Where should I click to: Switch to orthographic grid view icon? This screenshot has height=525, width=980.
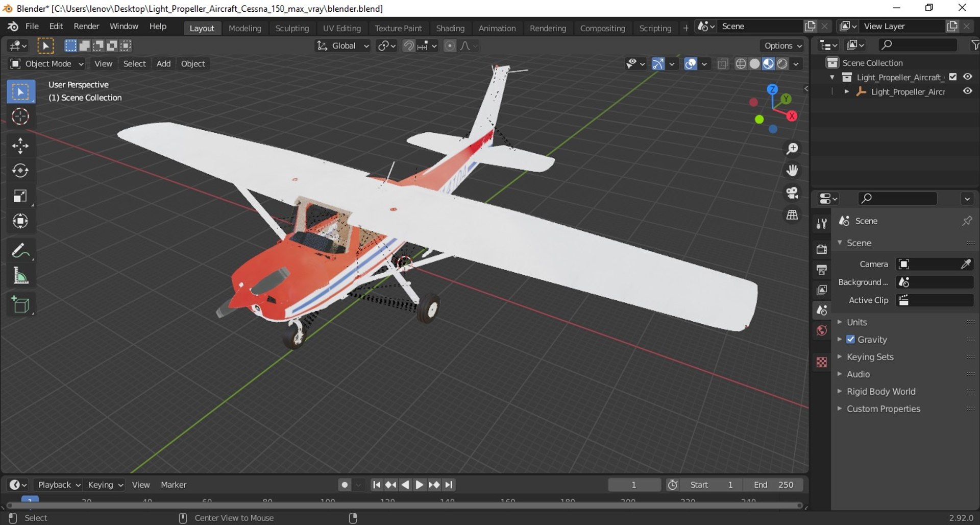click(x=792, y=215)
